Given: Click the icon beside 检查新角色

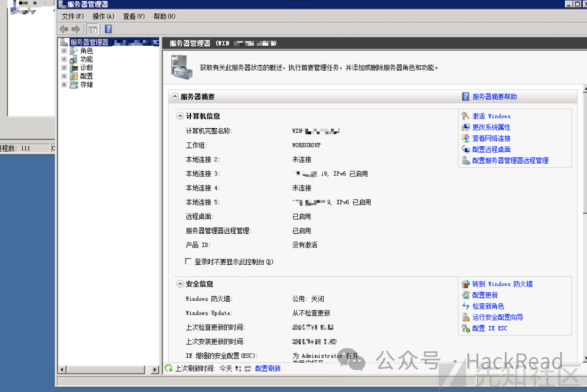Looking at the screenshot, I should coord(465,306).
